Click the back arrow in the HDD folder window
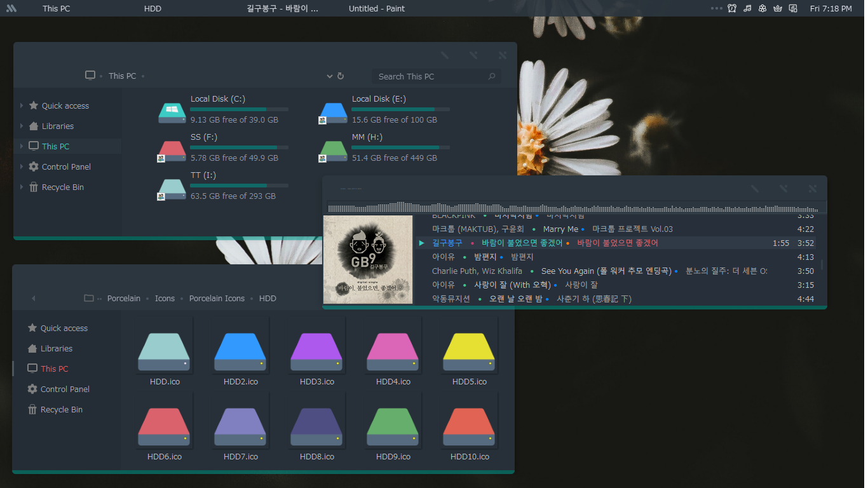 (x=34, y=298)
